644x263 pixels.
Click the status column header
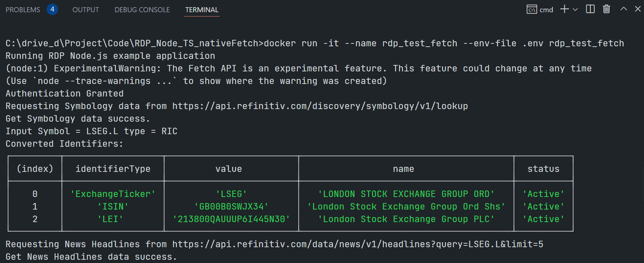coord(544,169)
